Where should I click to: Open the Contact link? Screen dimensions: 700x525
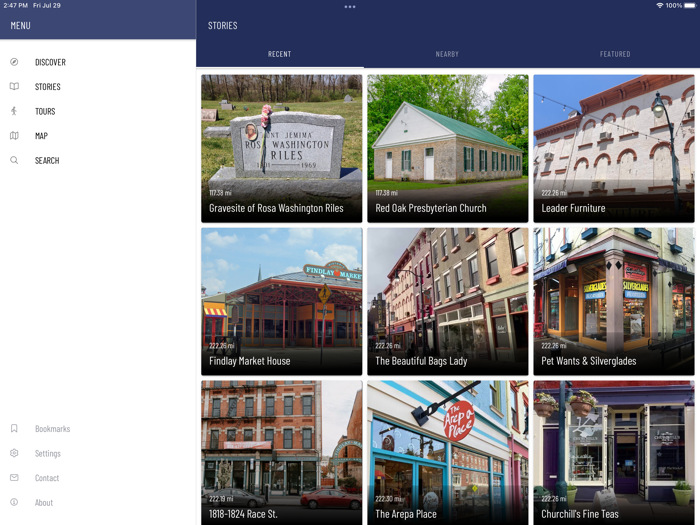(47, 478)
